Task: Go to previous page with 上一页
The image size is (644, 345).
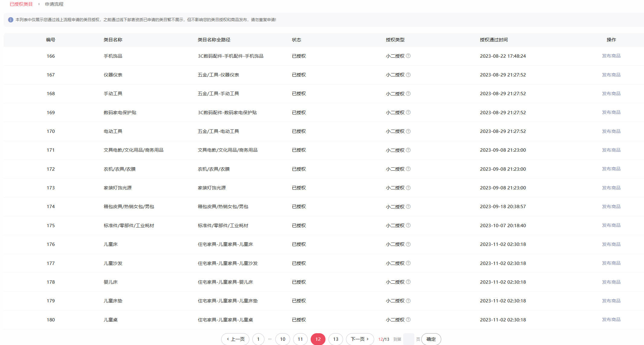Action: coord(235,339)
